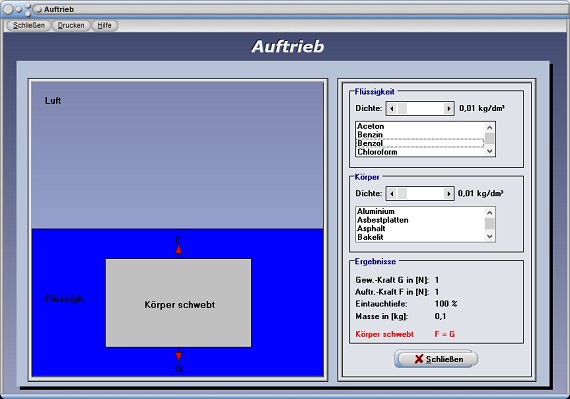Click the Körper density slider thumb
Screen dimensions: 570x399
tap(402, 194)
